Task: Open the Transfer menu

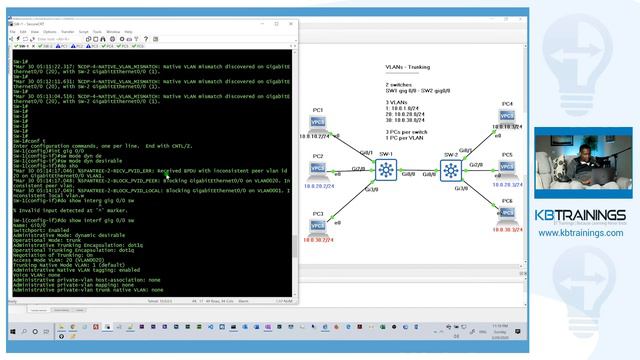Action: coord(67,32)
